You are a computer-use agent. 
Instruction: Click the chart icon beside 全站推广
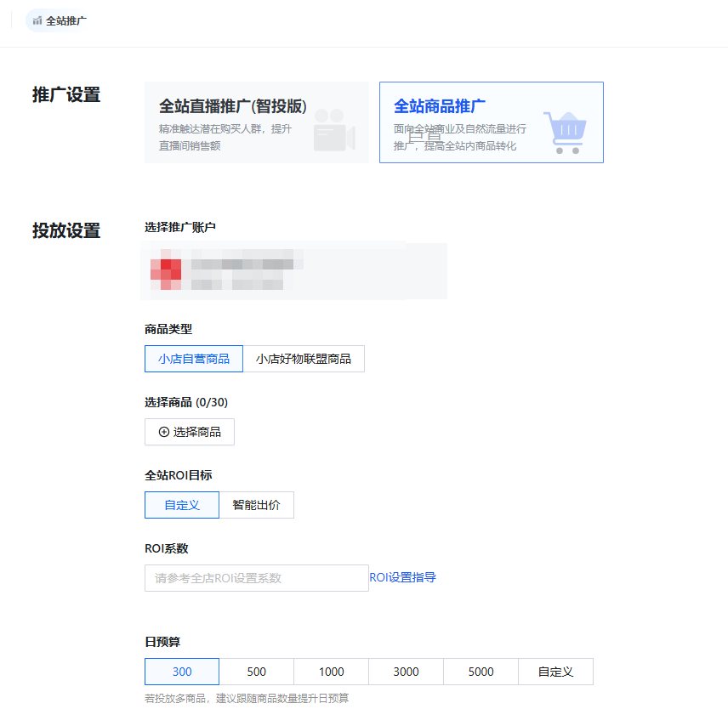37,21
